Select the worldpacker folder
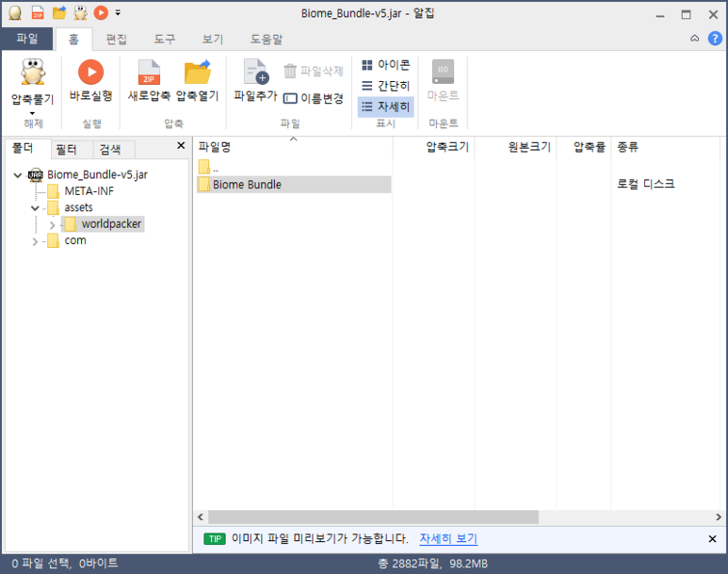 click(x=111, y=224)
